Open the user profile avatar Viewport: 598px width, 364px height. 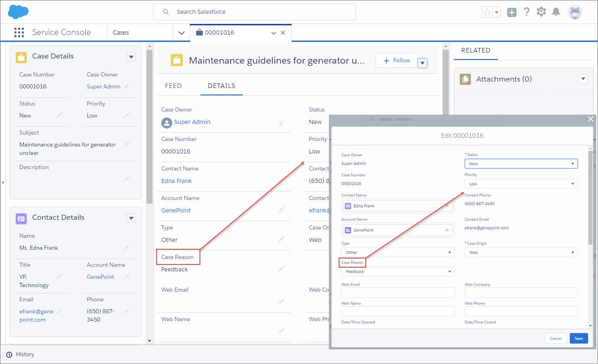[575, 12]
